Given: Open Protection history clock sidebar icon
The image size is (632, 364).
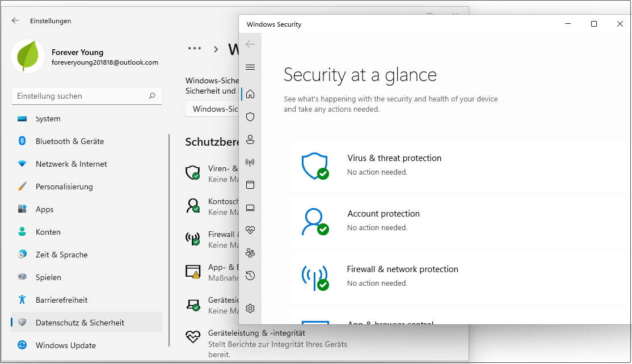Looking at the screenshot, I should (250, 276).
